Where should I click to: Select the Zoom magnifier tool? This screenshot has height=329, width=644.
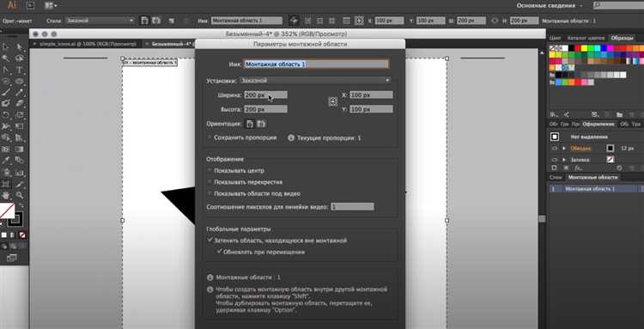(19, 195)
